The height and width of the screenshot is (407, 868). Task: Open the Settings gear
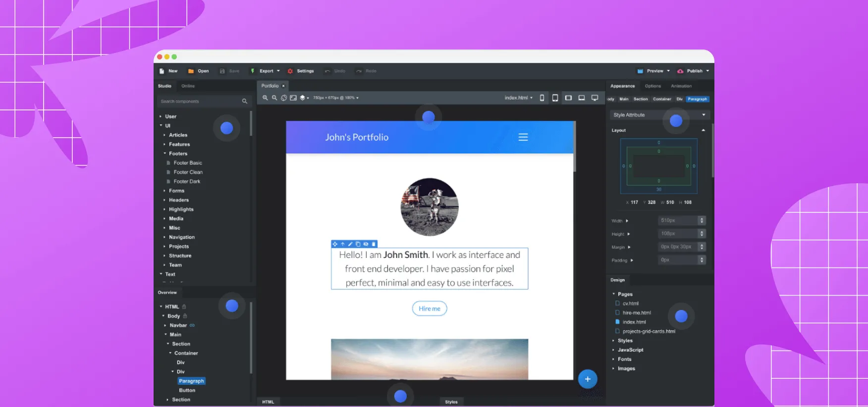(x=290, y=71)
